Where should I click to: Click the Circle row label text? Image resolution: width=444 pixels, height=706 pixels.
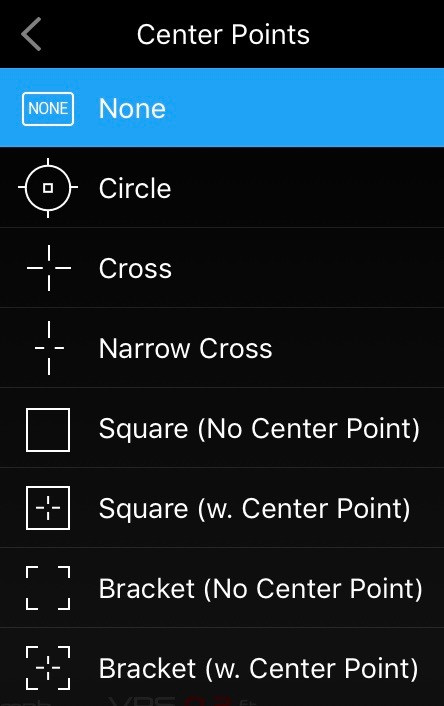135,188
